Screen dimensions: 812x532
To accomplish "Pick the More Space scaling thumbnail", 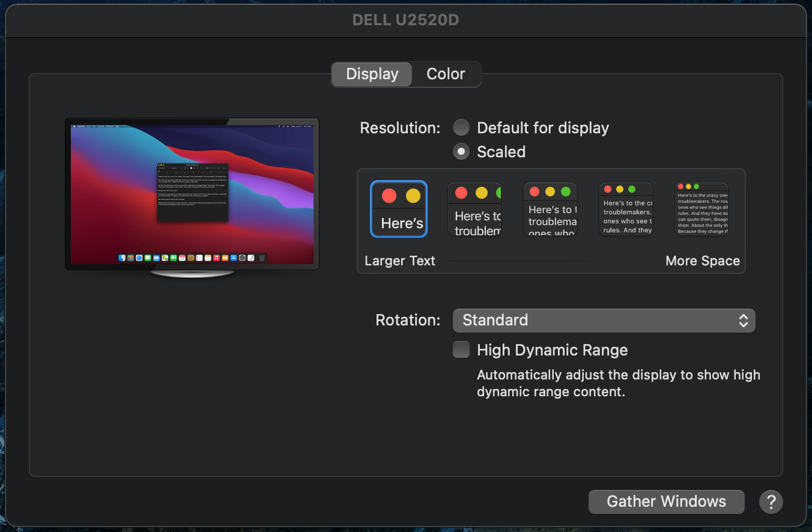I will click(701, 209).
